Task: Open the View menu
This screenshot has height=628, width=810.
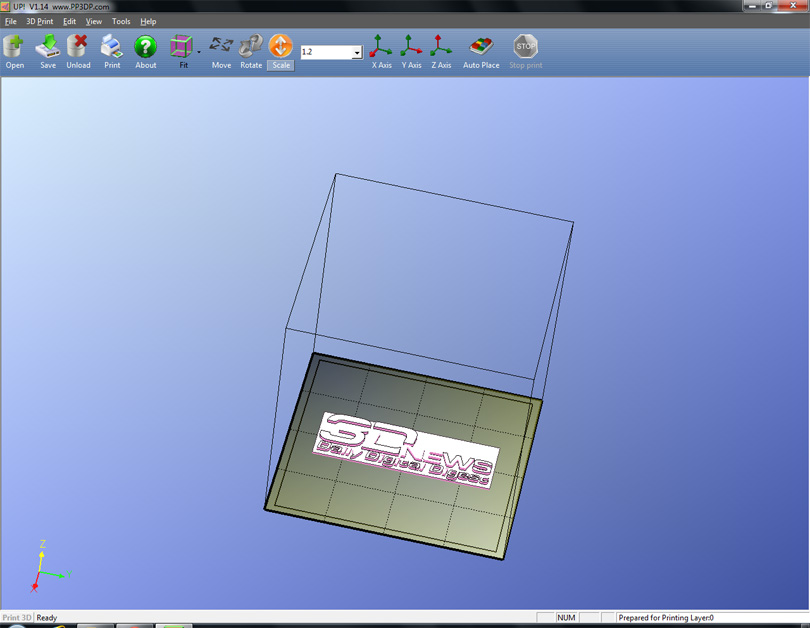Action: [x=94, y=21]
